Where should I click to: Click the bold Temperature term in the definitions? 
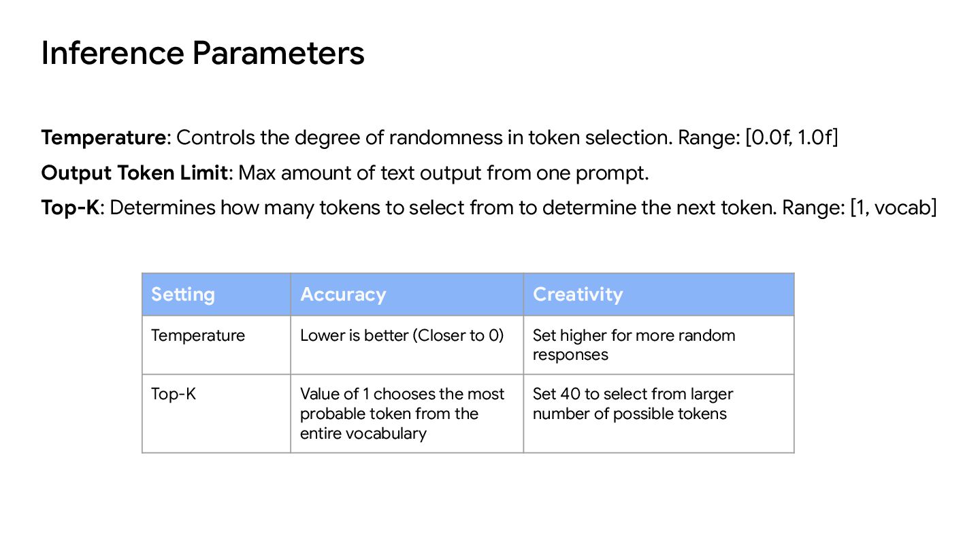(103, 138)
